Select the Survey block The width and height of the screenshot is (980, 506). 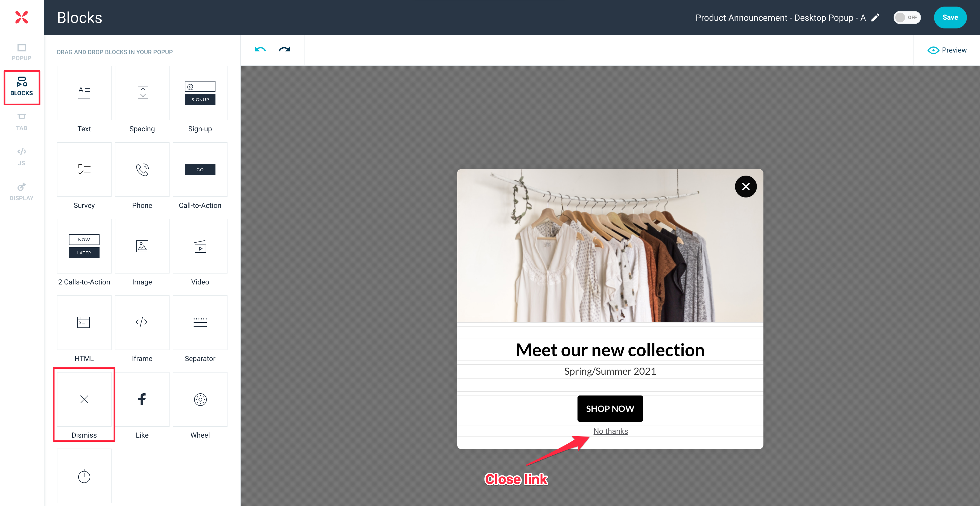tap(84, 170)
